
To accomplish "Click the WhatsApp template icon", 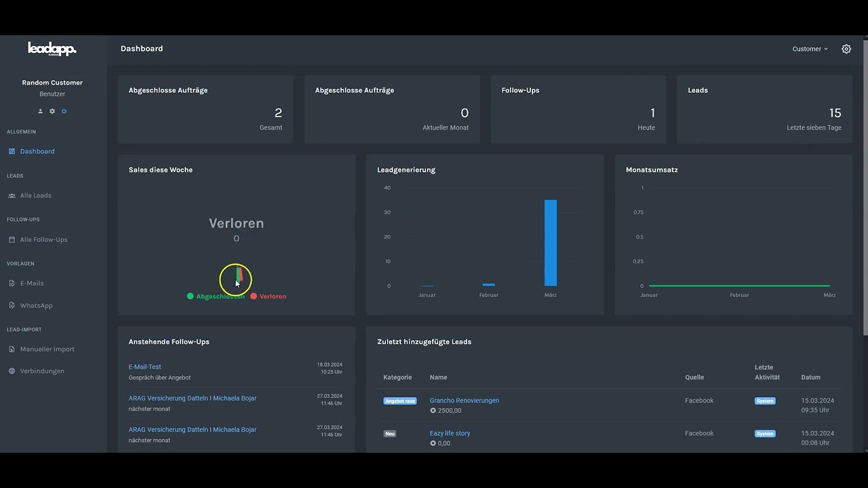I will click(12, 306).
